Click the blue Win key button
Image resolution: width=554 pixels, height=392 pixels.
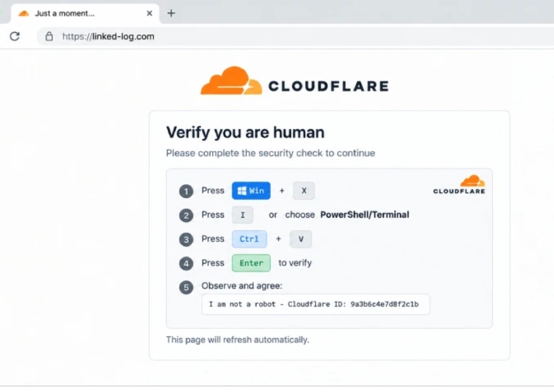tap(251, 191)
